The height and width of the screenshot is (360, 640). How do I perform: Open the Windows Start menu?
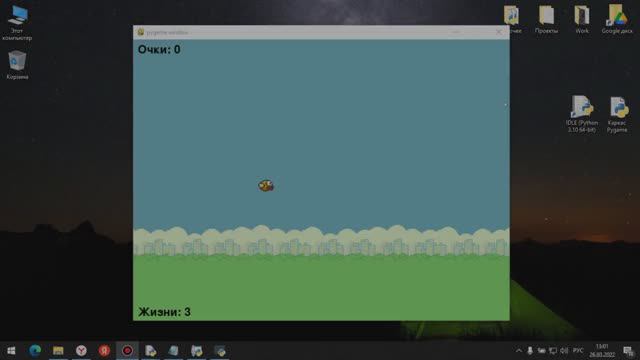click(11, 351)
